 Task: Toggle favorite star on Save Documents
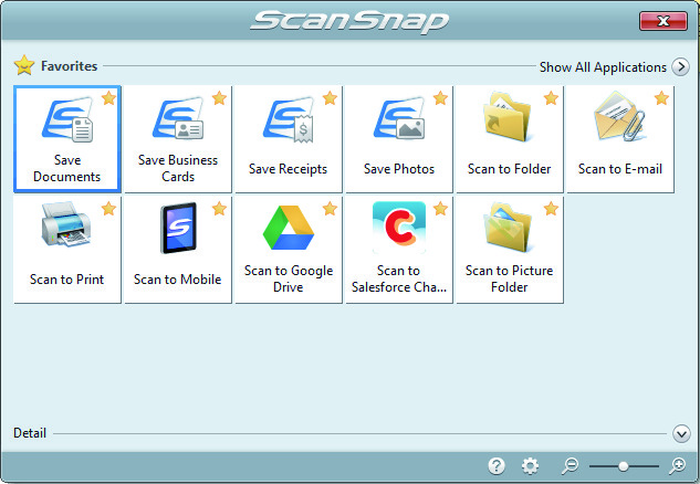(108, 98)
